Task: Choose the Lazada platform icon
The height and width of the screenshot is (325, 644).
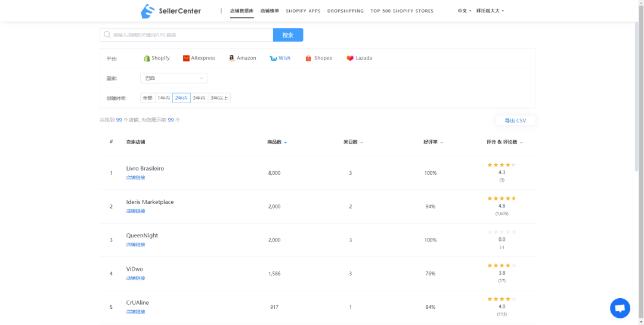Action: coord(350,58)
